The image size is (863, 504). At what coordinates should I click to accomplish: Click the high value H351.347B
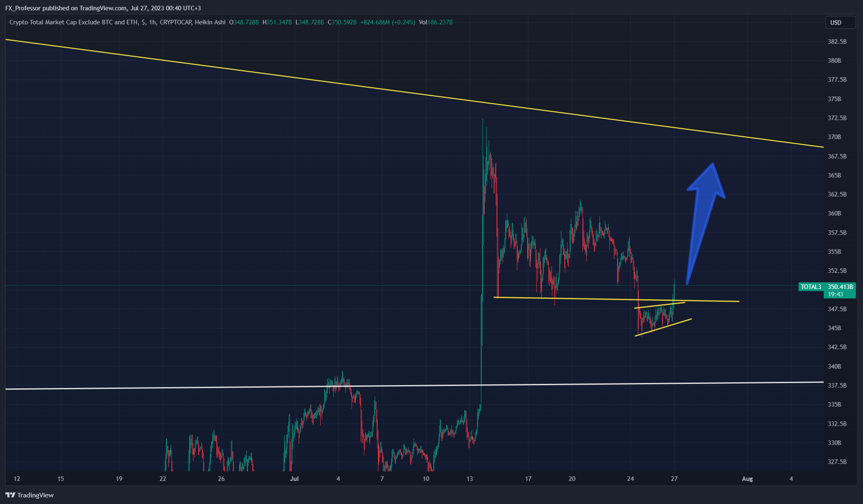[x=277, y=22]
